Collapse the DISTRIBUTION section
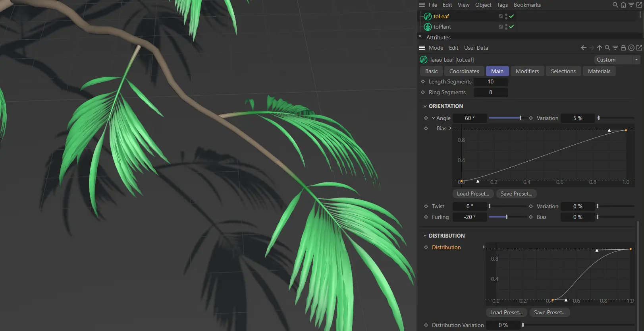This screenshot has height=331, width=644. click(425, 236)
